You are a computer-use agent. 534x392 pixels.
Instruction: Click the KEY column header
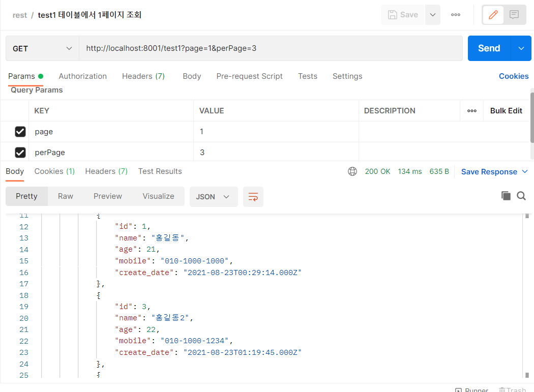pyautogui.click(x=42, y=111)
